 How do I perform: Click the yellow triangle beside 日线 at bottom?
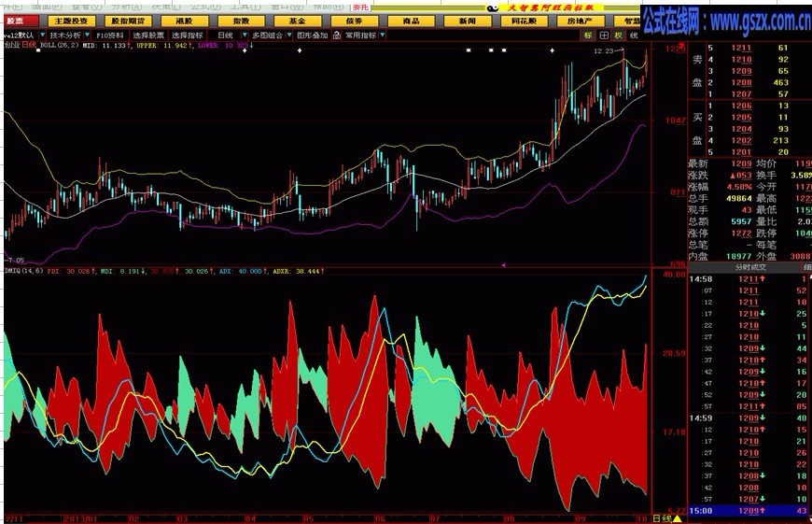tap(677, 518)
